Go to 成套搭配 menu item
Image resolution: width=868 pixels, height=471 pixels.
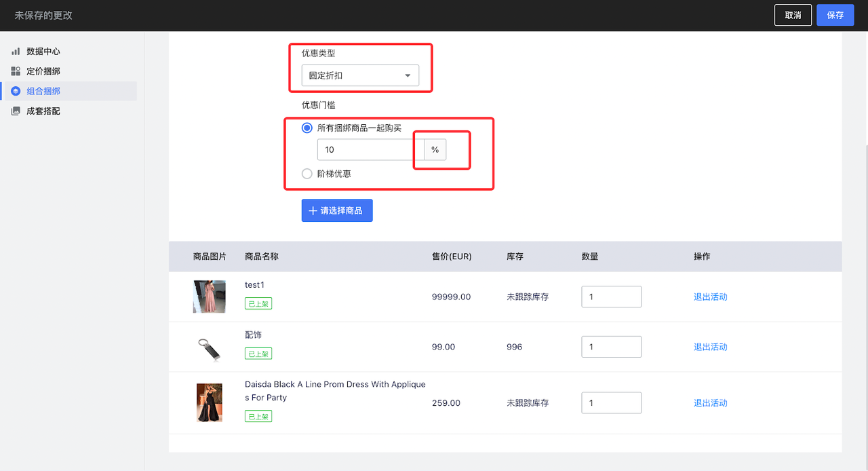pyautogui.click(x=44, y=111)
